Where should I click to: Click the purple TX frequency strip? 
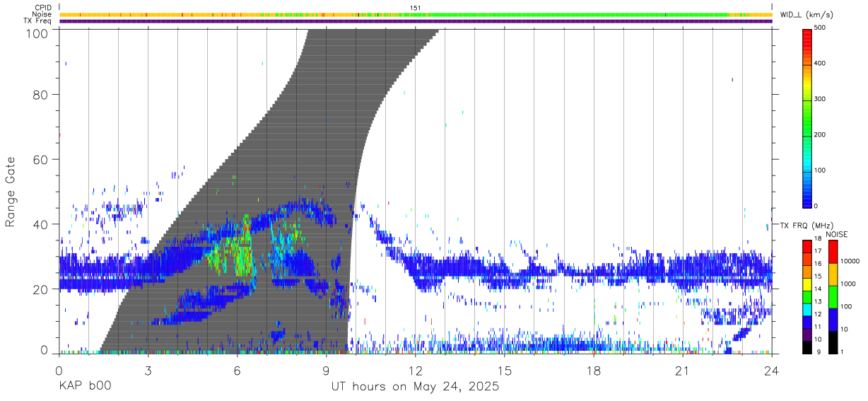tap(416, 21)
